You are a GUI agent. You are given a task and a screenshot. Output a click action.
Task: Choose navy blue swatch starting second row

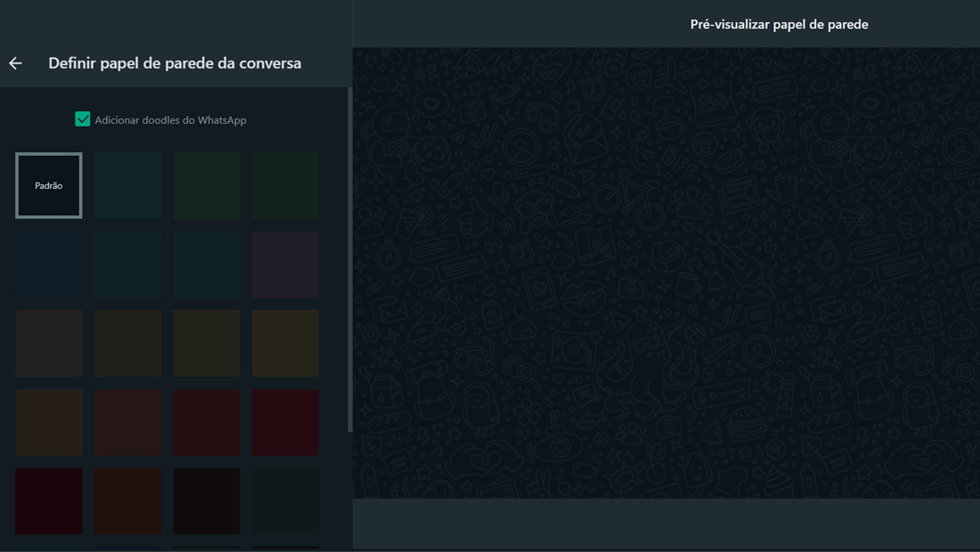(x=49, y=264)
